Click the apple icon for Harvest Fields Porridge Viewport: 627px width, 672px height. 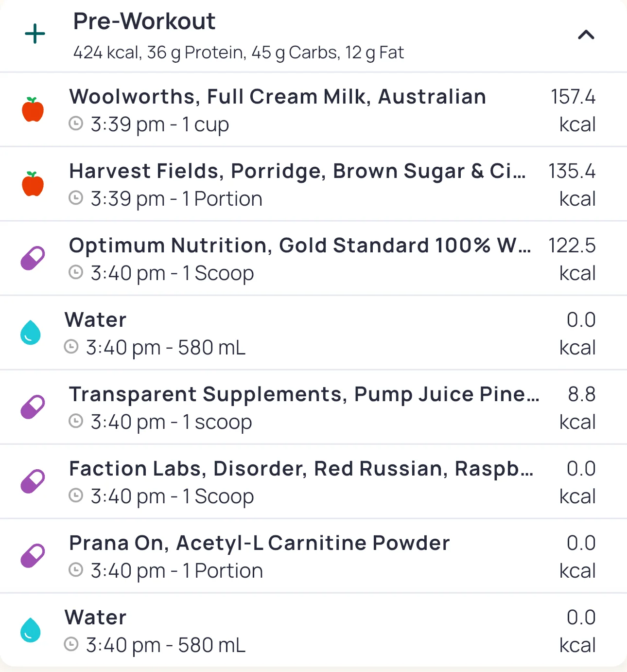[33, 184]
